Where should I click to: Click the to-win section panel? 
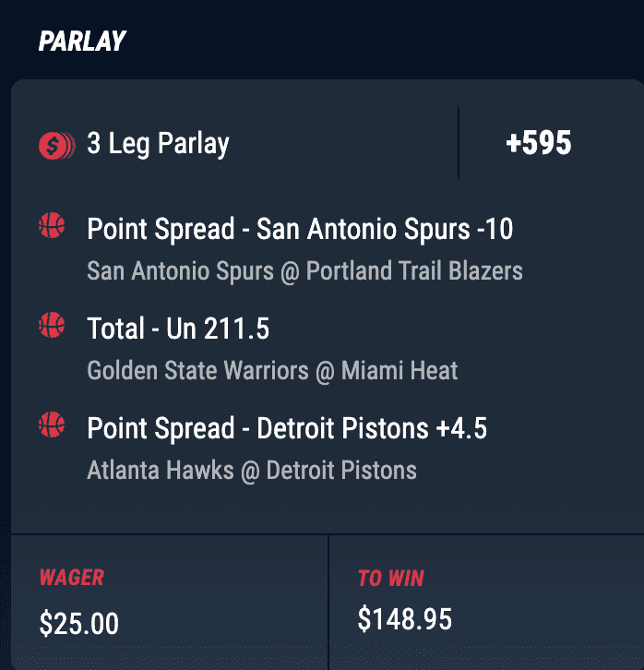pyautogui.click(x=486, y=603)
